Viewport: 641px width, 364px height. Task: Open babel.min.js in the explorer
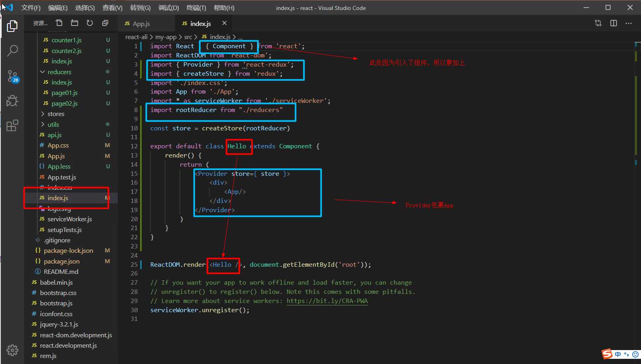pos(56,282)
